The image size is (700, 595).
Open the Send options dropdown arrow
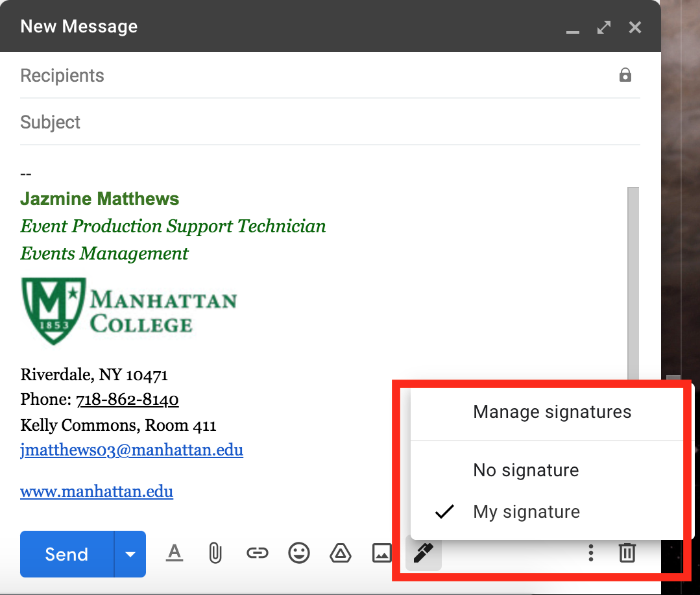click(130, 554)
